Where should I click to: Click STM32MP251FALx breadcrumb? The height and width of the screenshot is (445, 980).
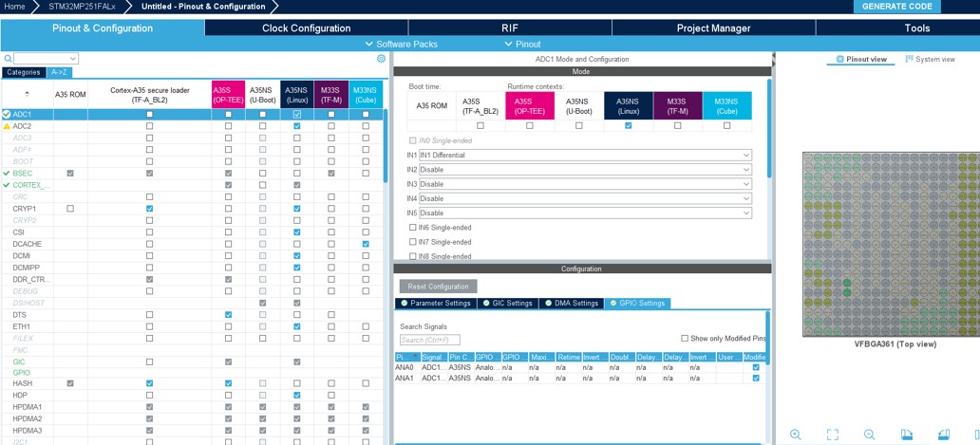tap(82, 7)
